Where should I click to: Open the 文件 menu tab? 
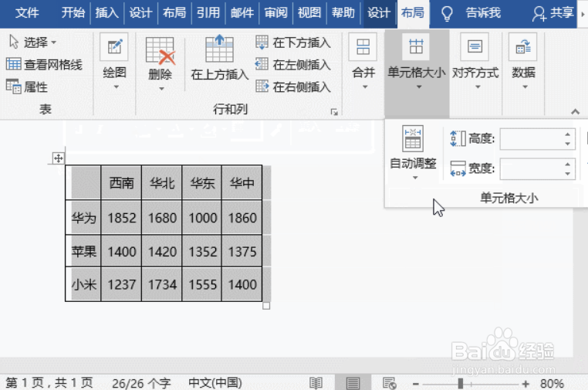click(x=27, y=13)
